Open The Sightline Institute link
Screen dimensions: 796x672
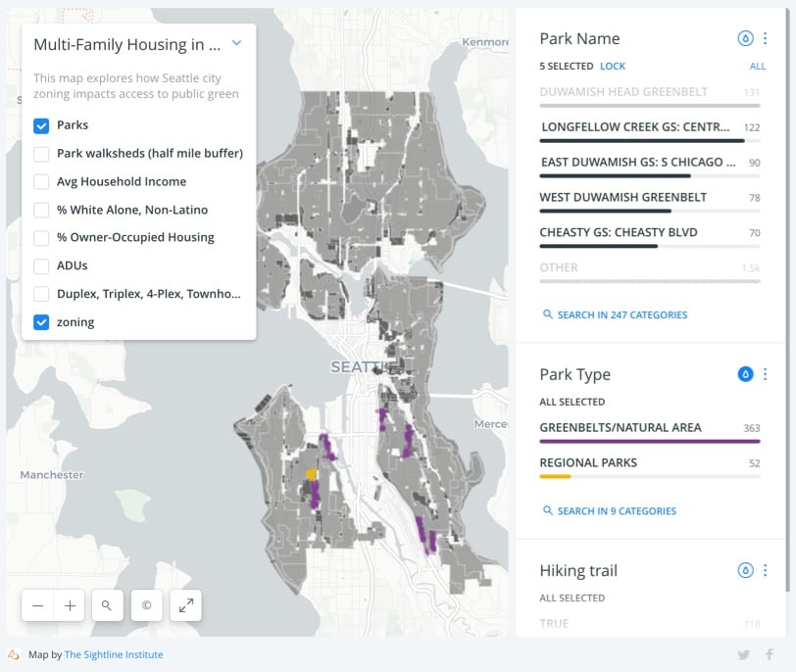coord(114,654)
